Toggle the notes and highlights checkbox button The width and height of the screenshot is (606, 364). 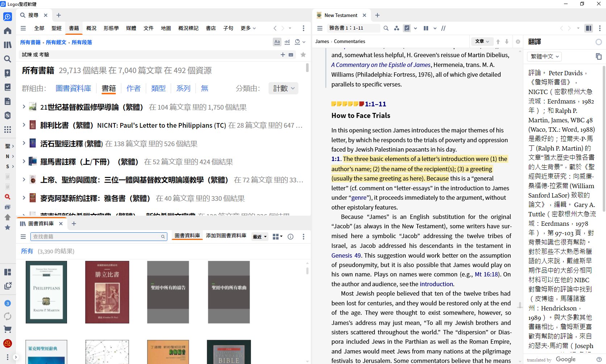coord(407,28)
